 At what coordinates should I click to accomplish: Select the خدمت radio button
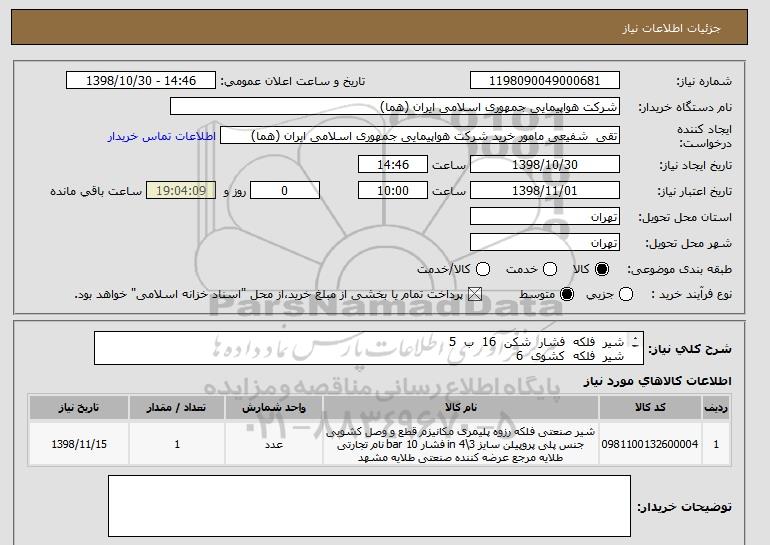coord(550,269)
